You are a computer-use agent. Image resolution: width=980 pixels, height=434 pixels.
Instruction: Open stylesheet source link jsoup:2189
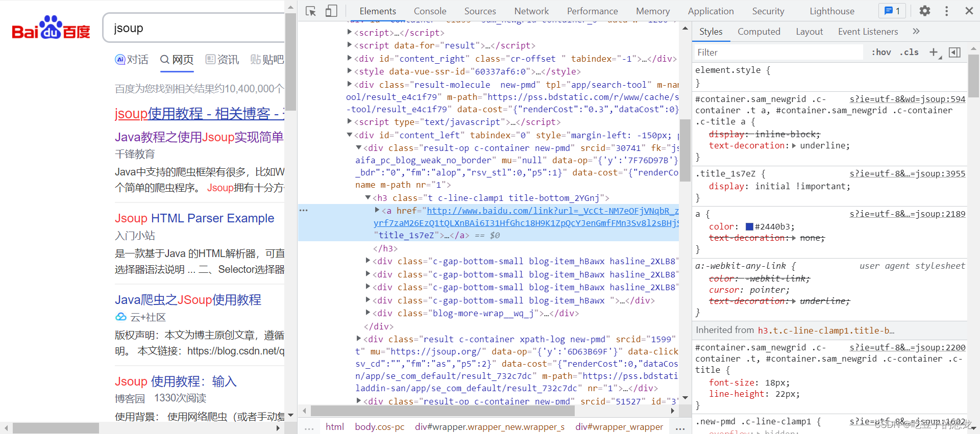pos(907,214)
